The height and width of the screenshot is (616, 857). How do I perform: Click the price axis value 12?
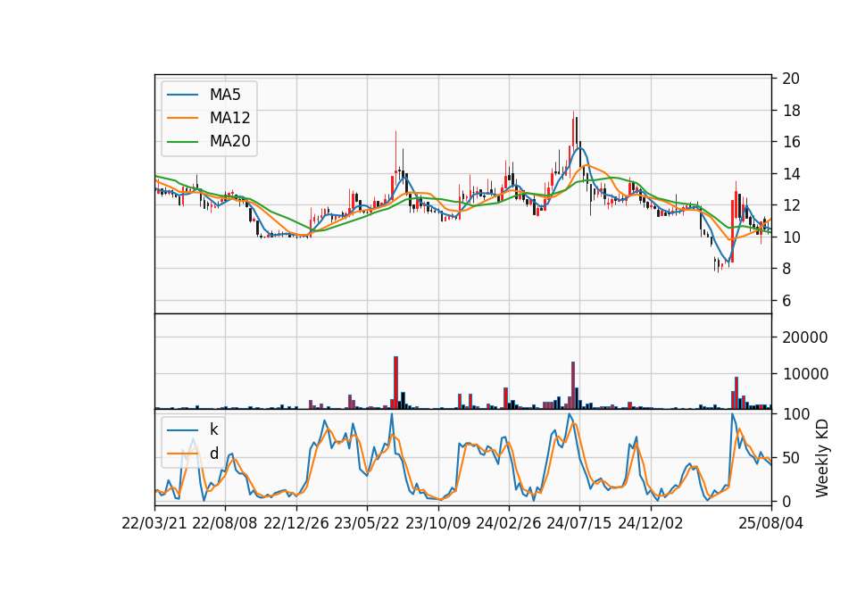(x=791, y=205)
